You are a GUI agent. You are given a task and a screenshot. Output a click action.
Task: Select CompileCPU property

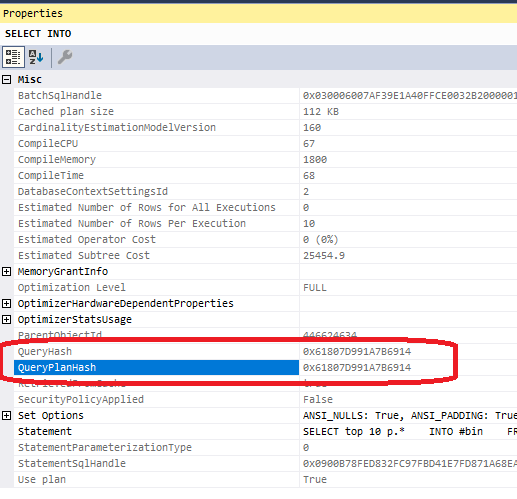(x=48, y=144)
